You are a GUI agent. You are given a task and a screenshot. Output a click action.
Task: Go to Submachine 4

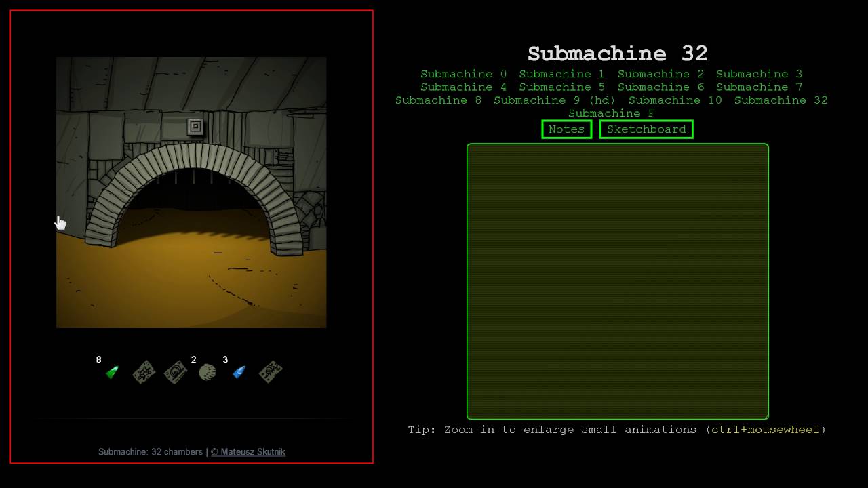pos(463,87)
